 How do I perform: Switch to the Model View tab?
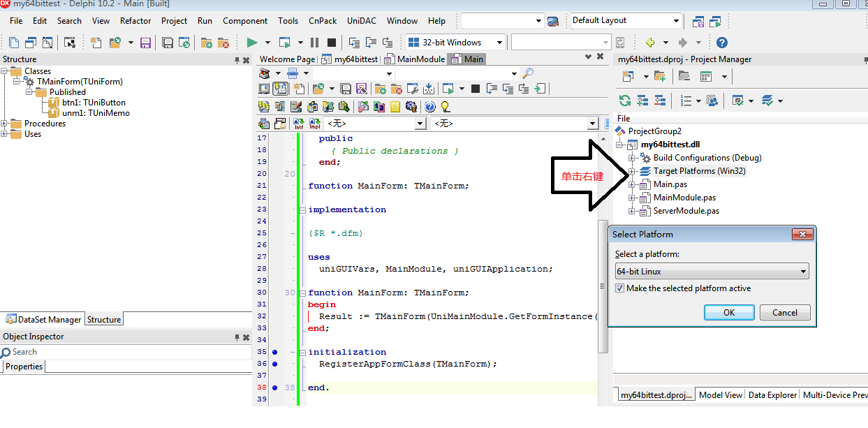pos(720,395)
